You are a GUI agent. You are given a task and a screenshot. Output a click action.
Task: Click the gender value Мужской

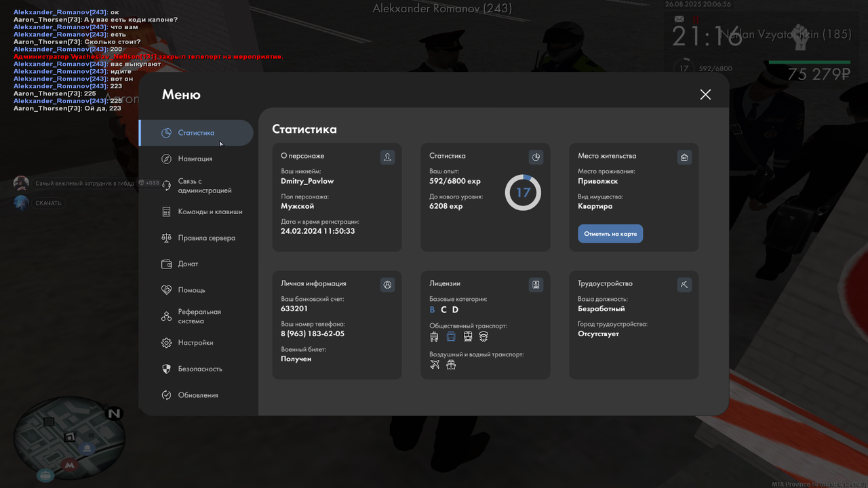coord(297,206)
